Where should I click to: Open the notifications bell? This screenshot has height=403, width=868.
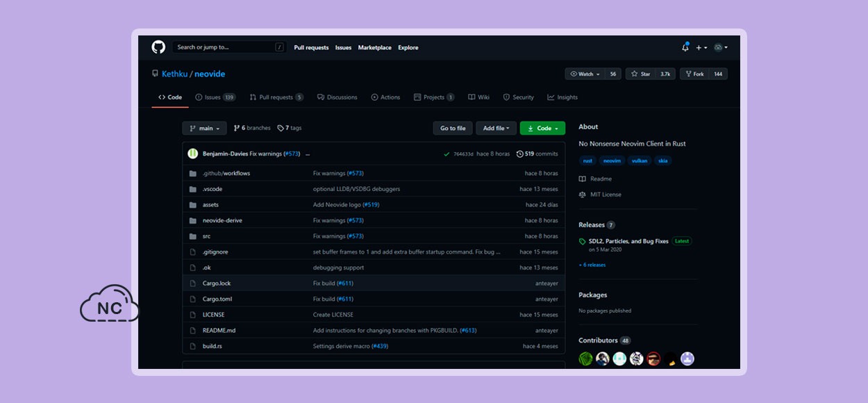pyautogui.click(x=685, y=47)
